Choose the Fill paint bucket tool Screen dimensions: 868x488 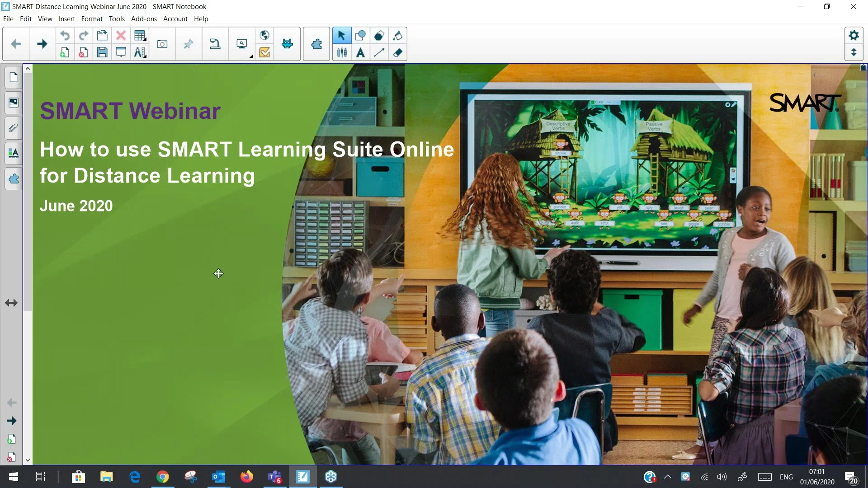point(398,35)
